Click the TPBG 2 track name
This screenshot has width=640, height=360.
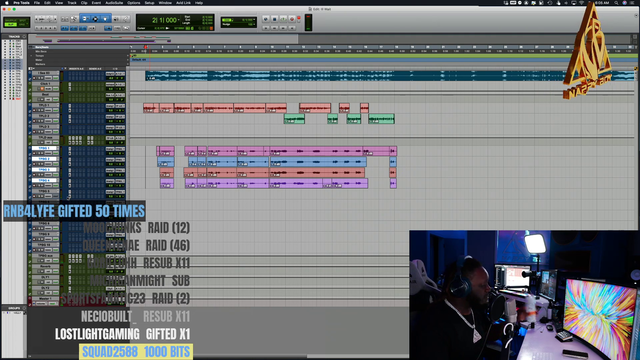pos(44,159)
